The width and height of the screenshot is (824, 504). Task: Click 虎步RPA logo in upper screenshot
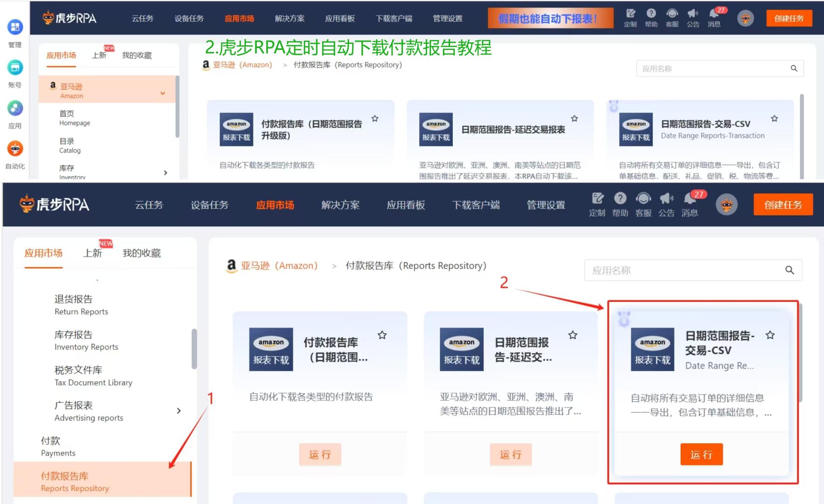(69, 18)
